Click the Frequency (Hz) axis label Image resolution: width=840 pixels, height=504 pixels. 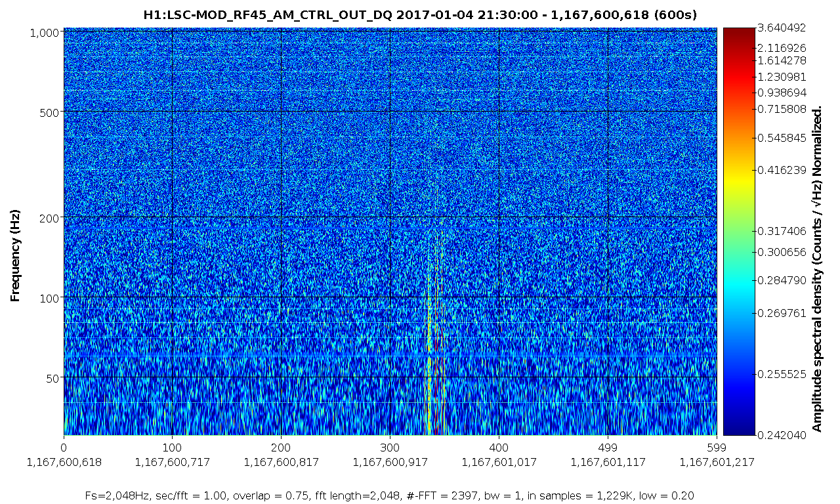(x=16, y=255)
